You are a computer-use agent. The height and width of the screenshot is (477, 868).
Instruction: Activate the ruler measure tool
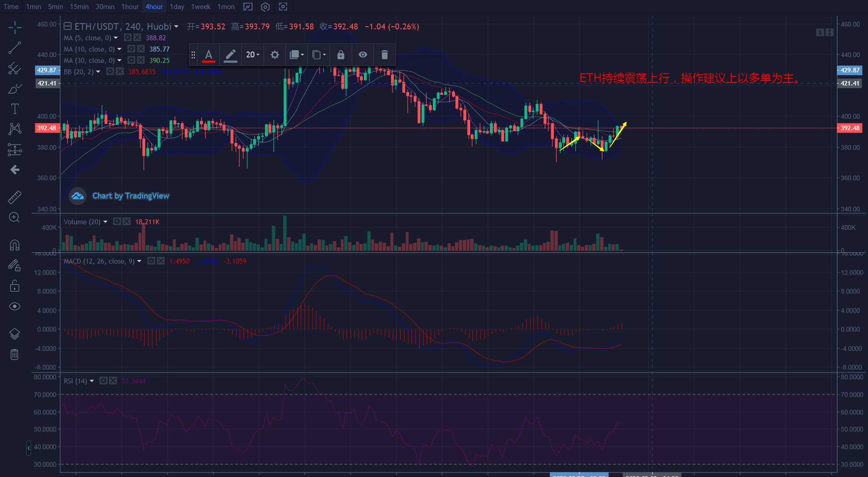pos(14,197)
